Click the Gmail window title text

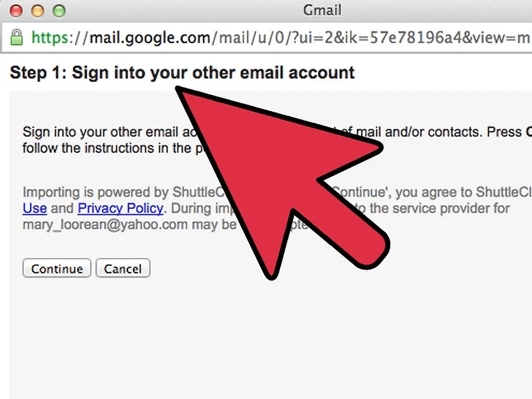point(322,11)
